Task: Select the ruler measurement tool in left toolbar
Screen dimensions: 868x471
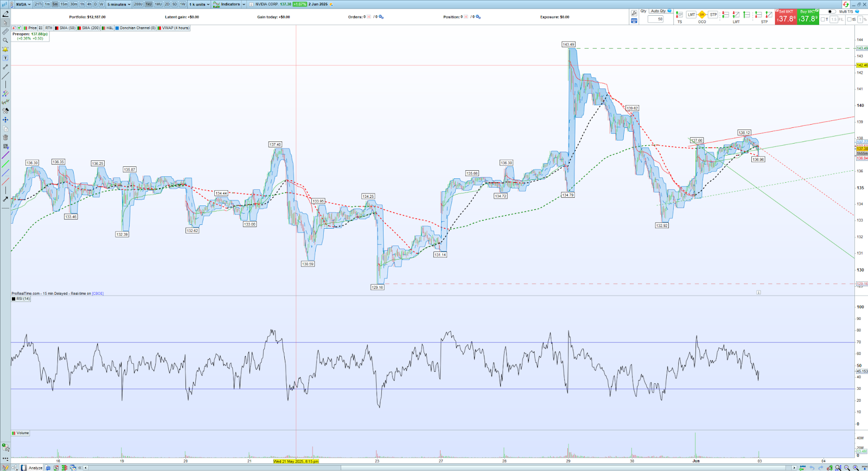Action: click(x=5, y=31)
